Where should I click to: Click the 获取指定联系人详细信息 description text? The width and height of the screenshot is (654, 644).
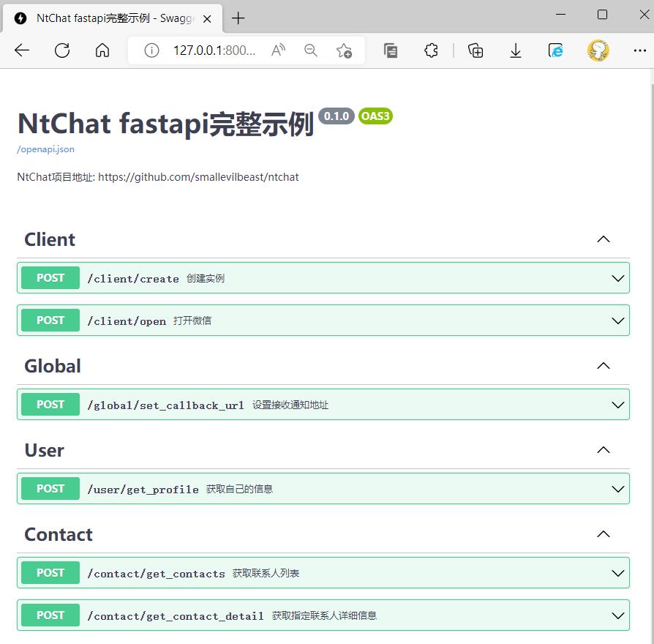click(324, 615)
